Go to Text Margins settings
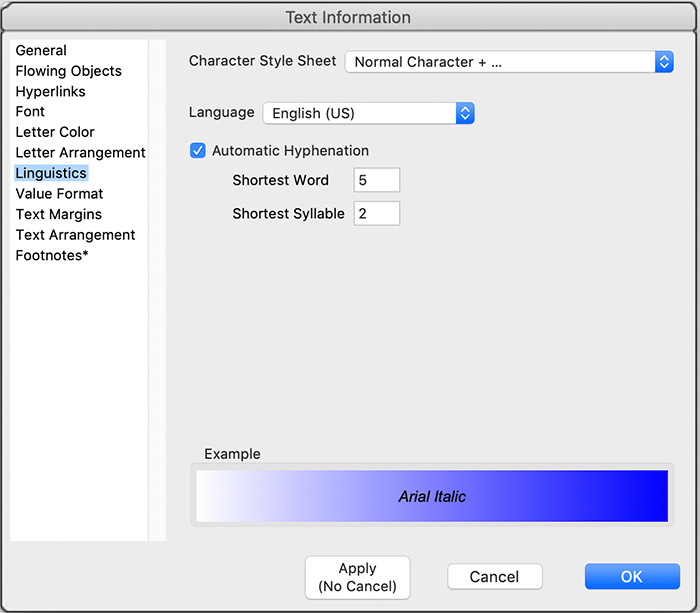 (58, 214)
